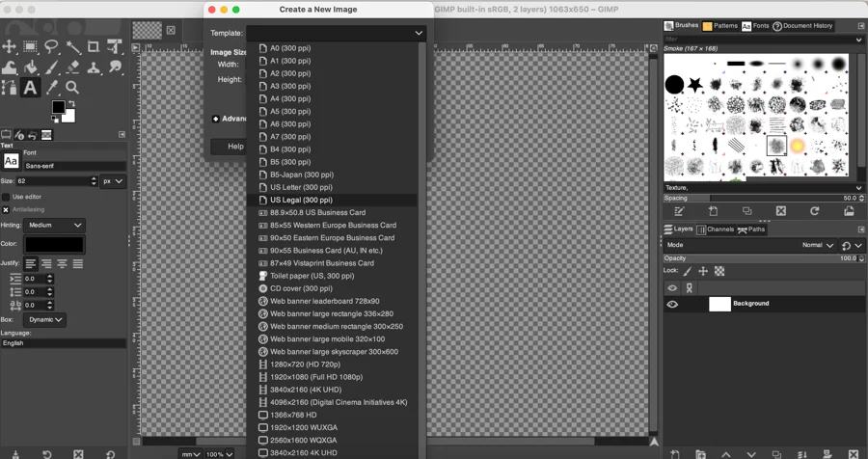Select the Crop tool
This screenshot has height=459, width=868.
point(94,46)
